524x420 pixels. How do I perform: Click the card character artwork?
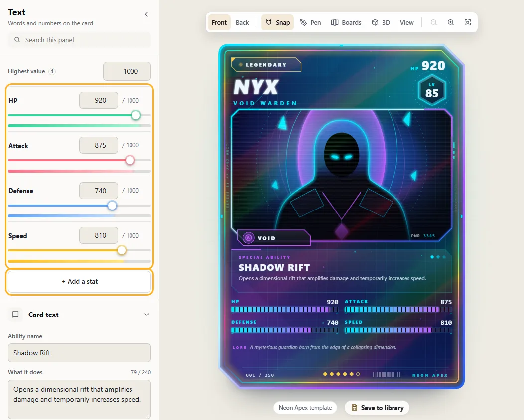[342, 175]
